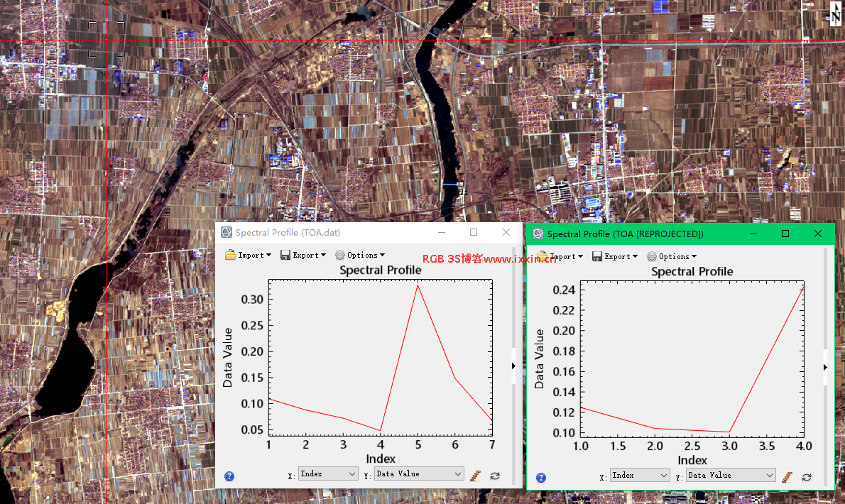Click the Spectral Profile plot title in TOA.dat window
845x504 pixels.
(381, 270)
